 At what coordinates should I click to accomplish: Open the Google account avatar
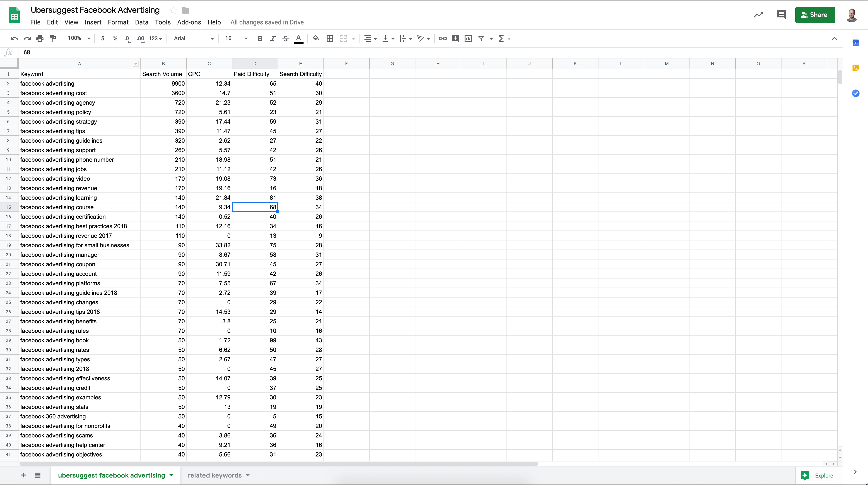(x=852, y=15)
